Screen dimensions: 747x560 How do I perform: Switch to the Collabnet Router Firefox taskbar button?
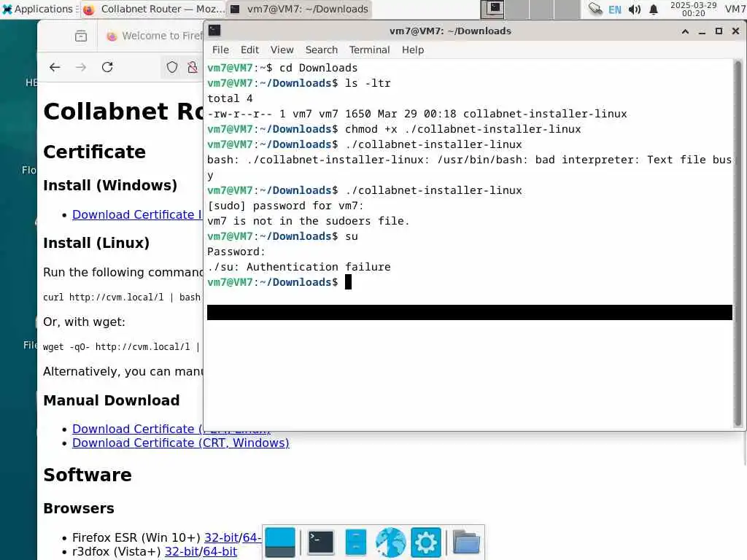pyautogui.click(x=153, y=9)
